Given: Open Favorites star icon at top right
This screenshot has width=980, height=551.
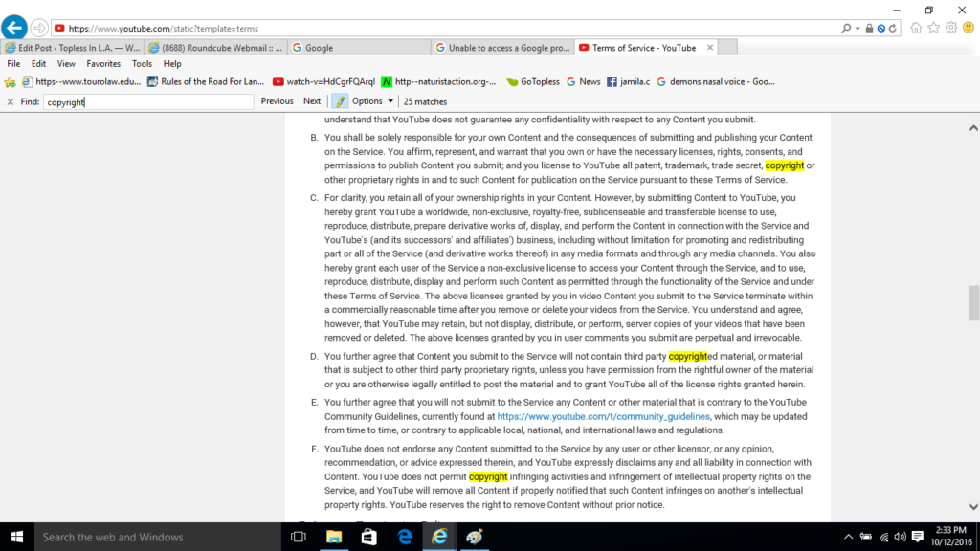Looking at the screenshot, I should 933,28.
